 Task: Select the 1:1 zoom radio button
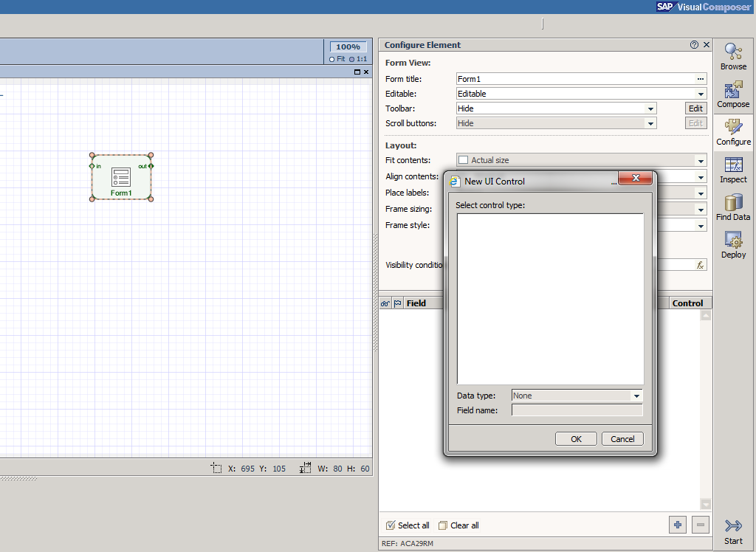pos(352,59)
